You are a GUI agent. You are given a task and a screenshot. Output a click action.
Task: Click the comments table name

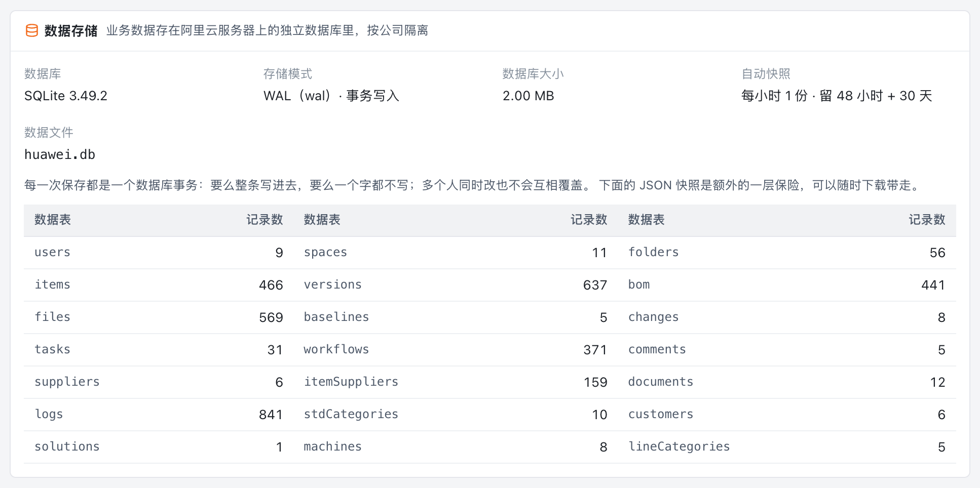[x=657, y=349]
